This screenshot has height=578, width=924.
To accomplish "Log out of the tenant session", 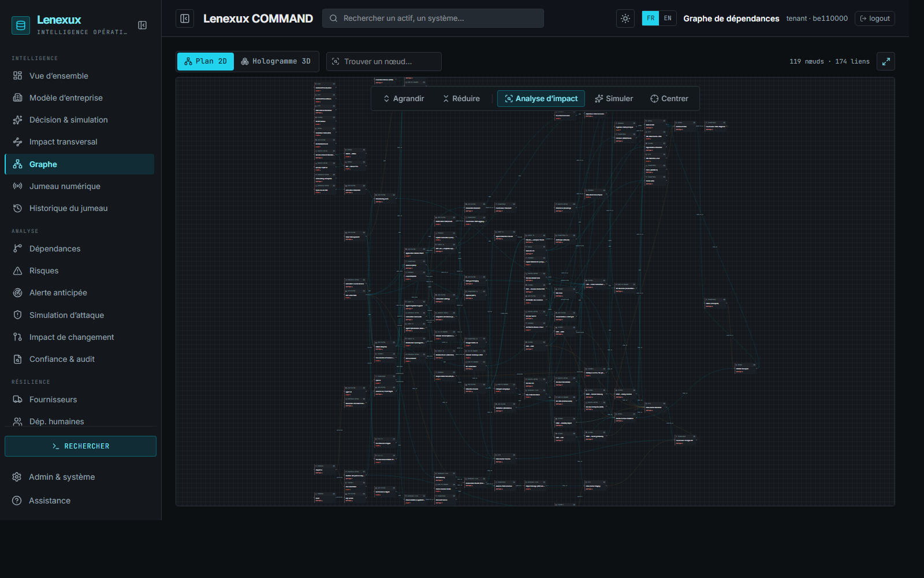I will coord(875,18).
